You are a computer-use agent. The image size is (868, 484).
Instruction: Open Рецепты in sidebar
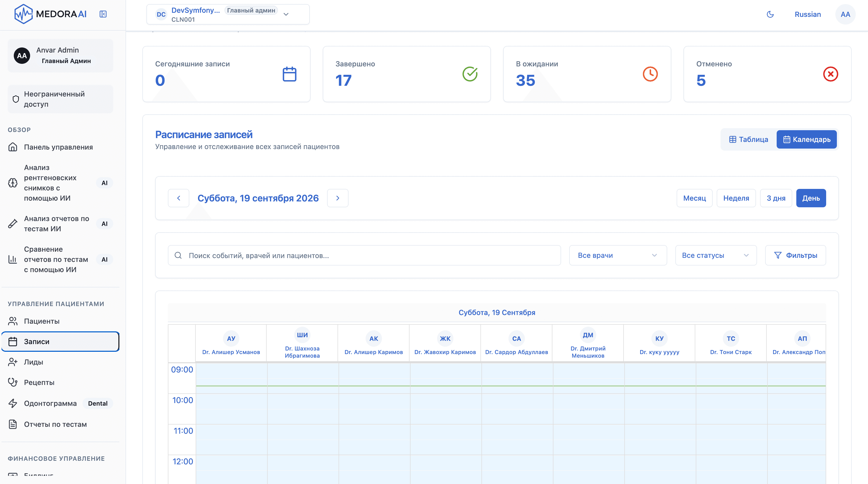tap(60, 383)
